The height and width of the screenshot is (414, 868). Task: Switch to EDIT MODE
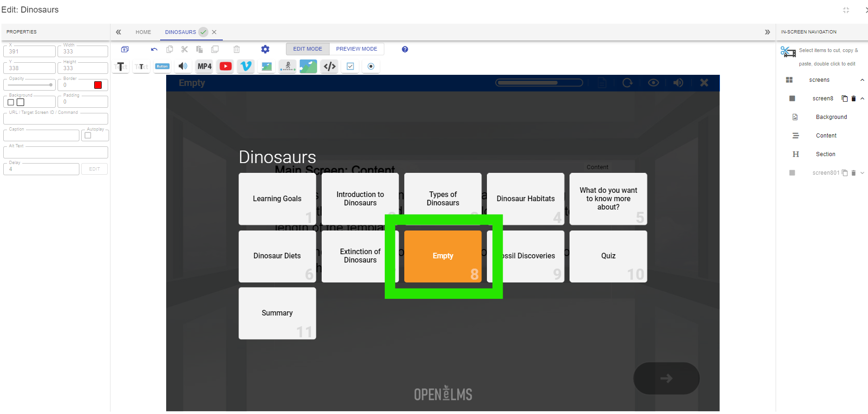coord(307,49)
